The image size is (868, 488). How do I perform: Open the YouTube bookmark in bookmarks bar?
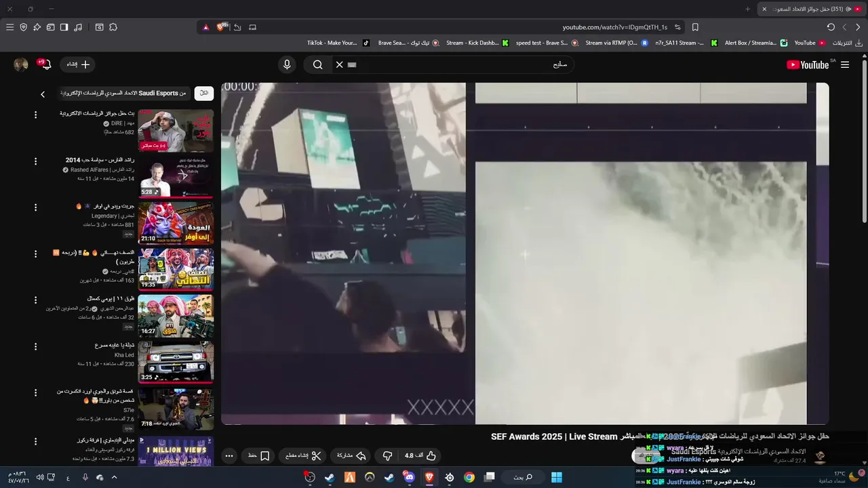810,43
